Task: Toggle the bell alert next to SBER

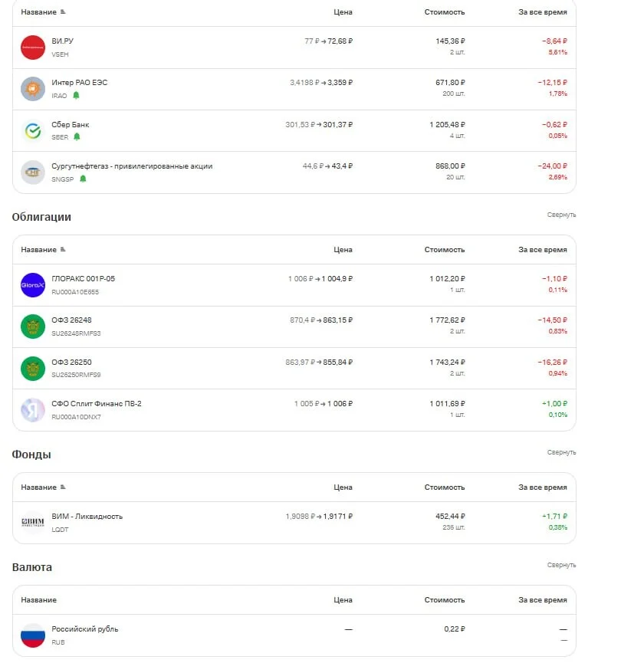Action: tap(77, 136)
